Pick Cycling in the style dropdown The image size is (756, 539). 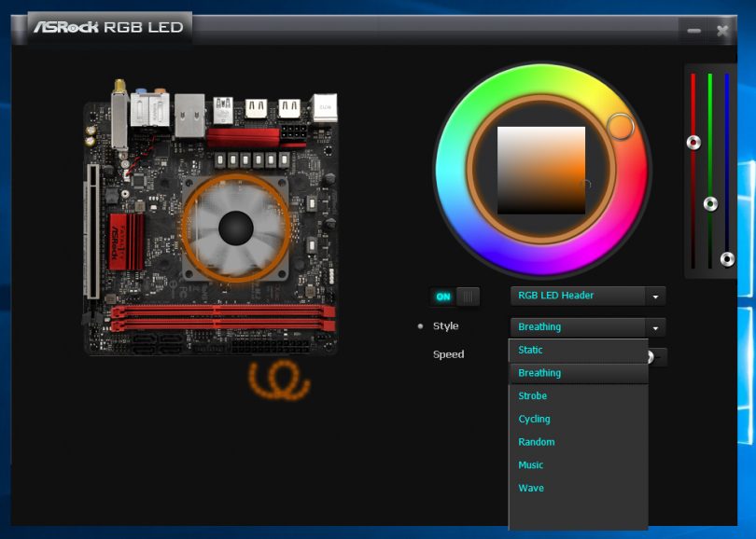[534, 420]
